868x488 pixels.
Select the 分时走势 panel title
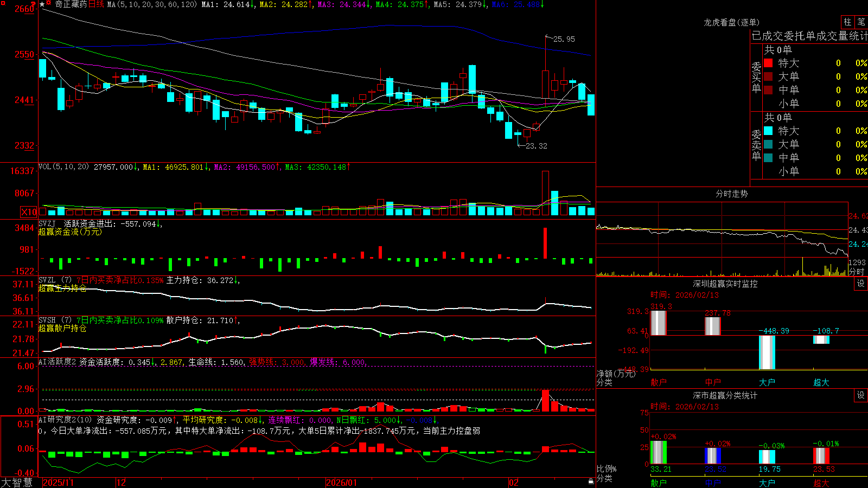pos(731,194)
